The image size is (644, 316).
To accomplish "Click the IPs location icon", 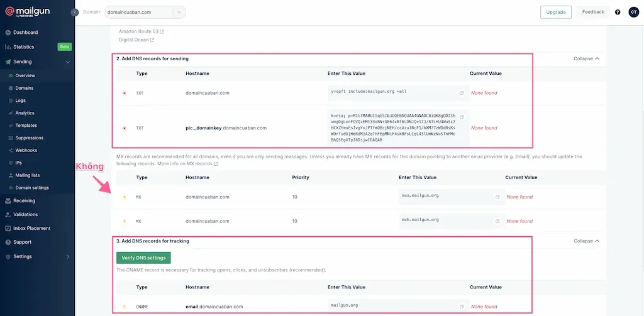I will [x=11, y=163].
